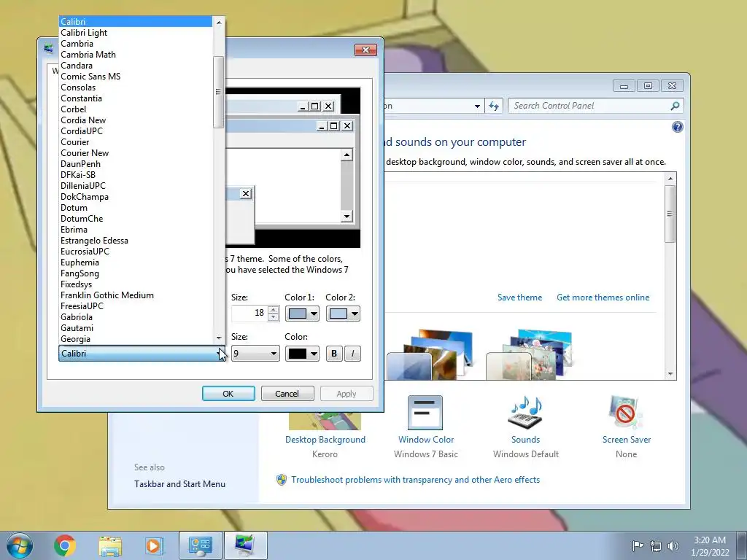Open Windows Media Player taskbar icon
This screenshot has width=747, height=560.
pyautogui.click(x=153, y=545)
